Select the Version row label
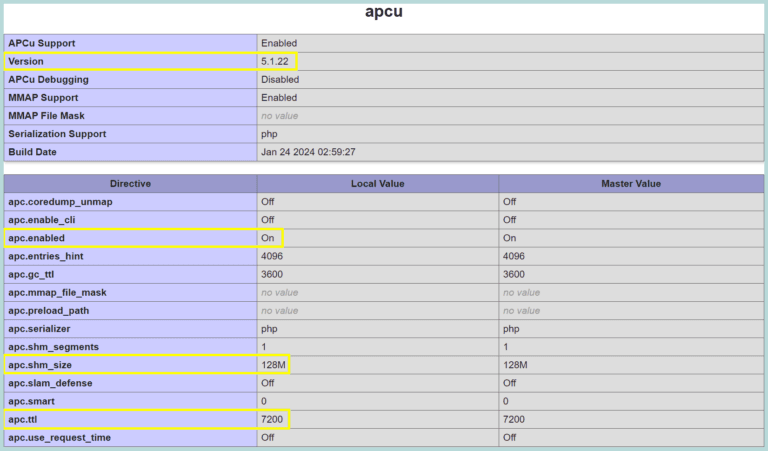The height and width of the screenshot is (451, 768). [x=25, y=61]
